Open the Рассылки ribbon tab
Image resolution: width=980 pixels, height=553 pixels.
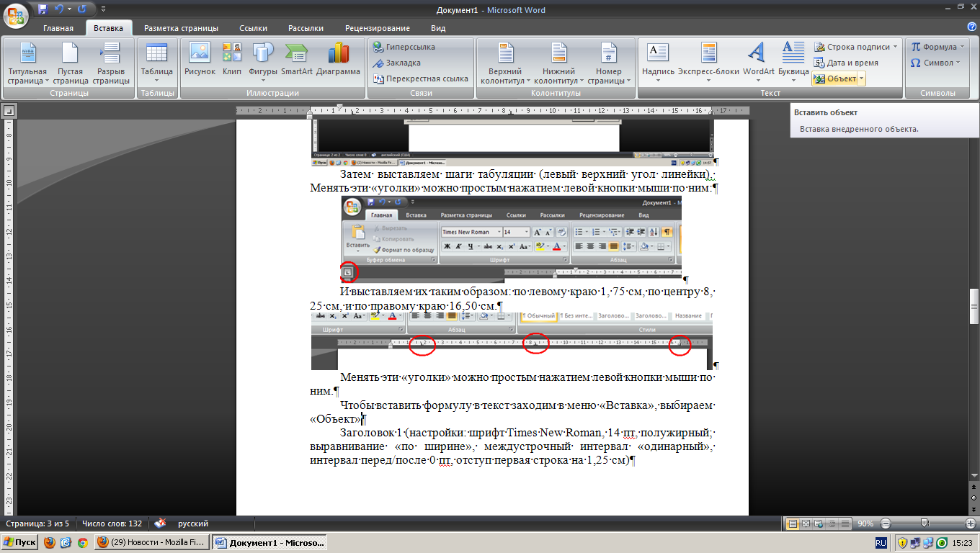click(306, 28)
